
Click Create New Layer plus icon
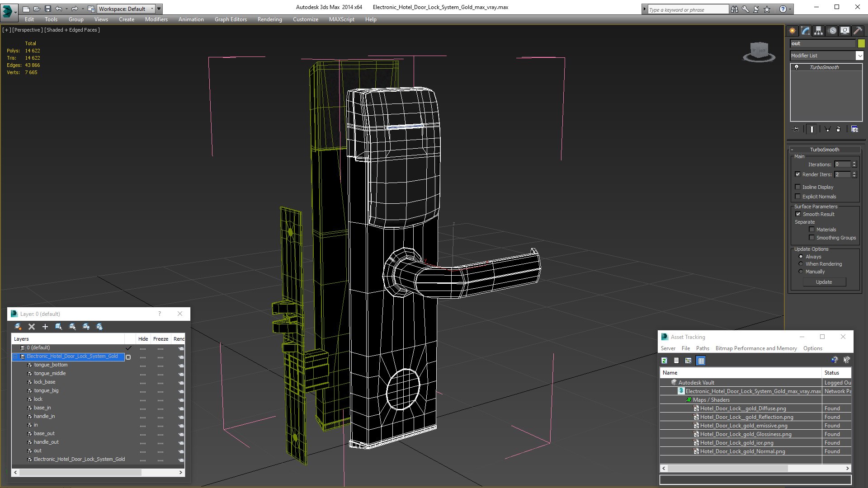click(45, 327)
